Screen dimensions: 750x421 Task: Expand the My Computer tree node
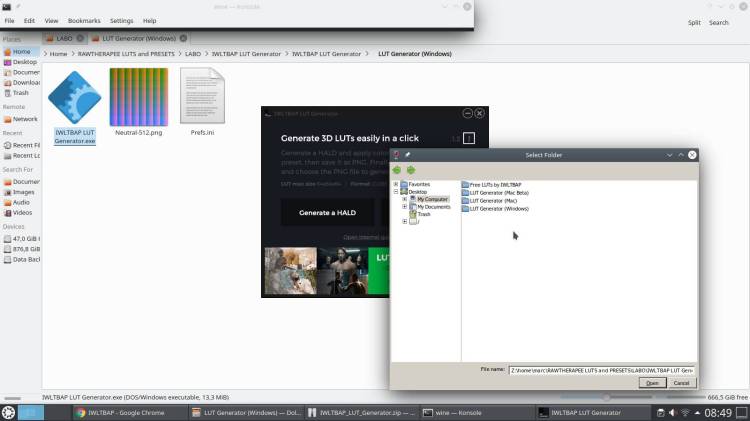pyautogui.click(x=405, y=199)
